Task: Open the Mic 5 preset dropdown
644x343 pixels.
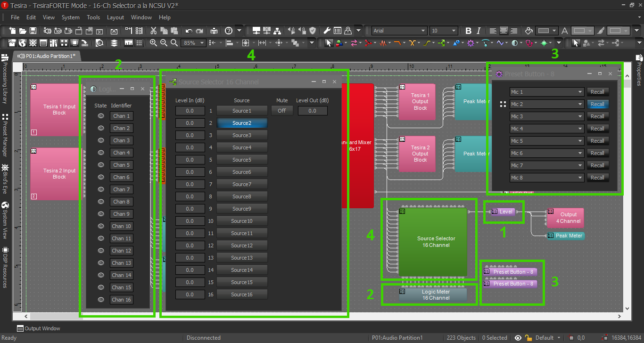Action: (547, 141)
